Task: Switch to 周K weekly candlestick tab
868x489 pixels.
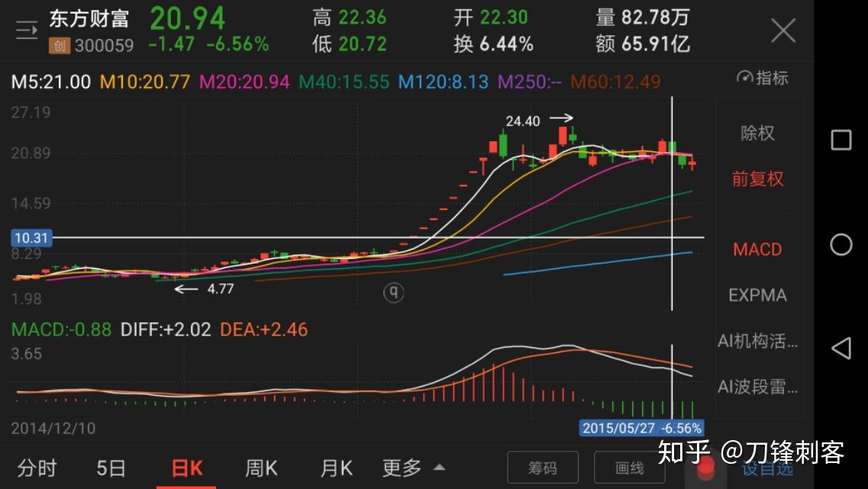Action: [x=261, y=468]
